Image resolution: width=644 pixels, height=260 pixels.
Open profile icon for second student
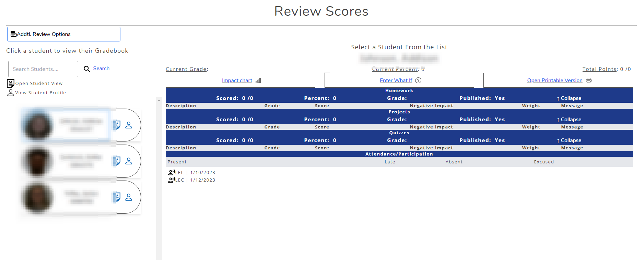click(x=129, y=161)
